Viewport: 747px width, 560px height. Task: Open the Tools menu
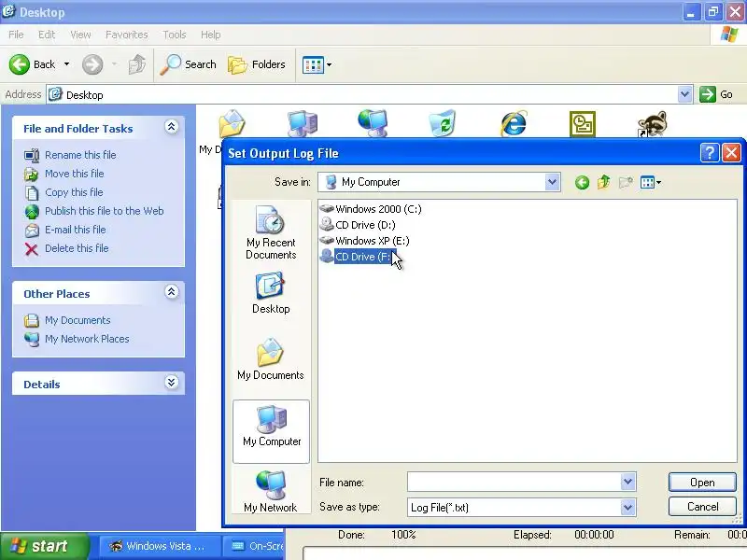click(x=175, y=35)
